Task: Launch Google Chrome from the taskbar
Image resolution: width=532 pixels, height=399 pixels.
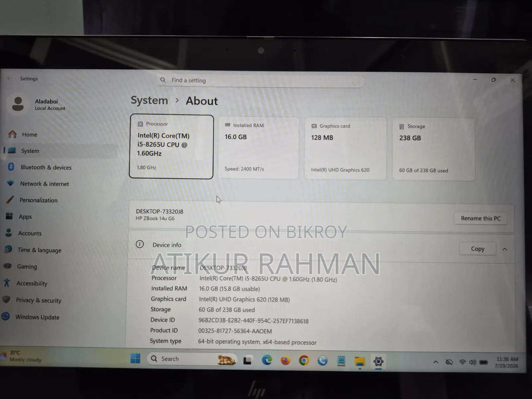Action: [304, 360]
